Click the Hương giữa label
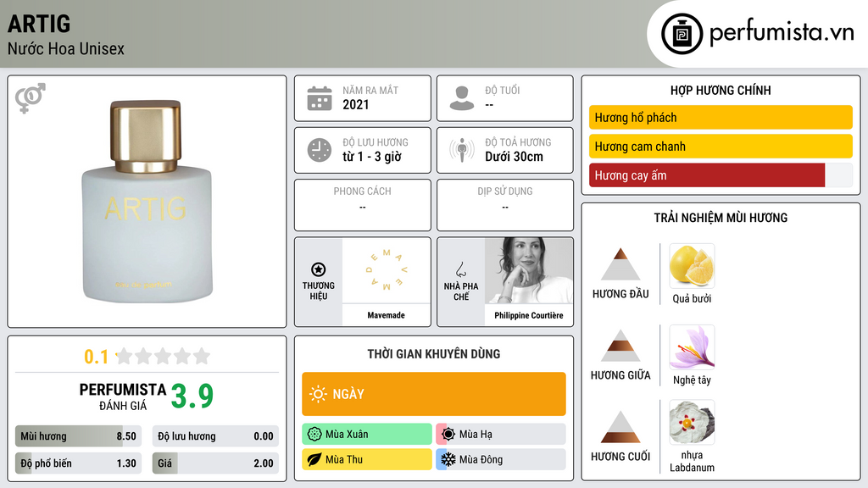Image resolution: width=868 pixels, height=488 pixels. pos(620,375)
